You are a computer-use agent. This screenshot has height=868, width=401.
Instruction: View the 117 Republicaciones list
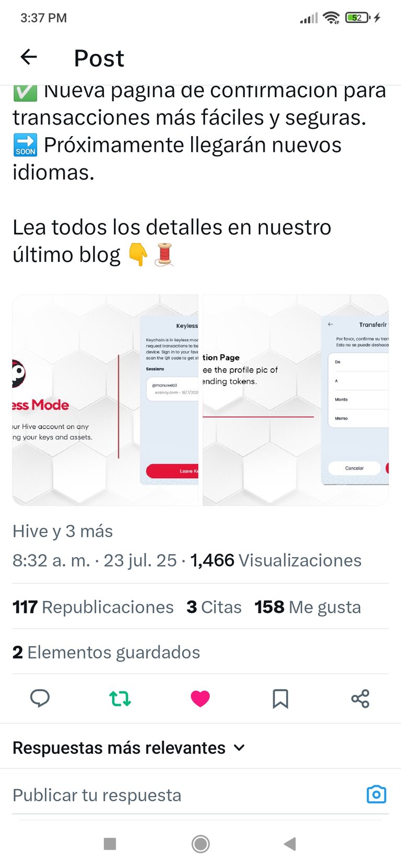(93, 607)
